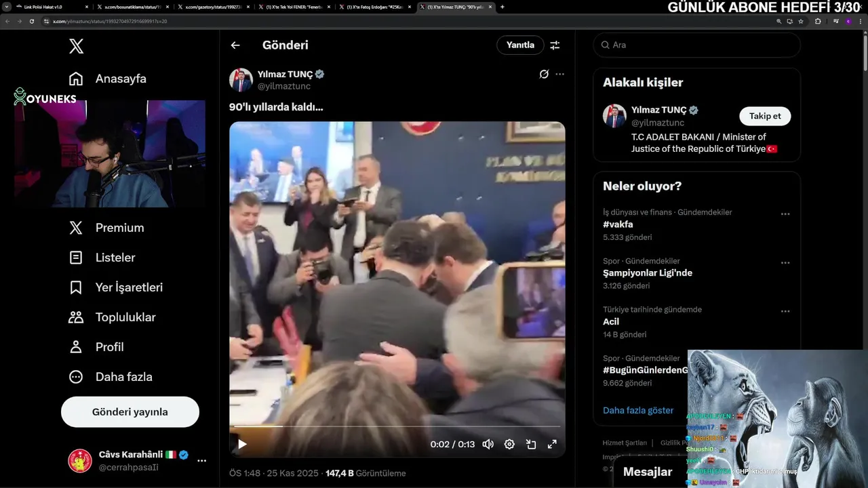Image resolution: width=868 pixels, height=488 pixels.
Task: Click Takip et to follow Yılmaz TUNÇ
Action: click(x=765, y=117)
